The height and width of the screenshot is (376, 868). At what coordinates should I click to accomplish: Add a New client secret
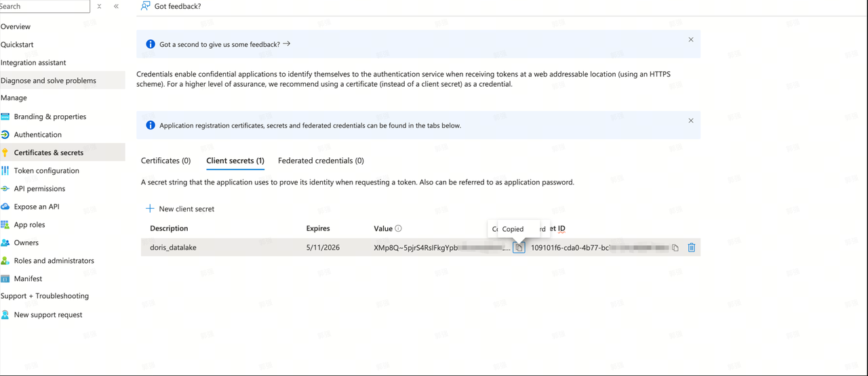(180, 209)
